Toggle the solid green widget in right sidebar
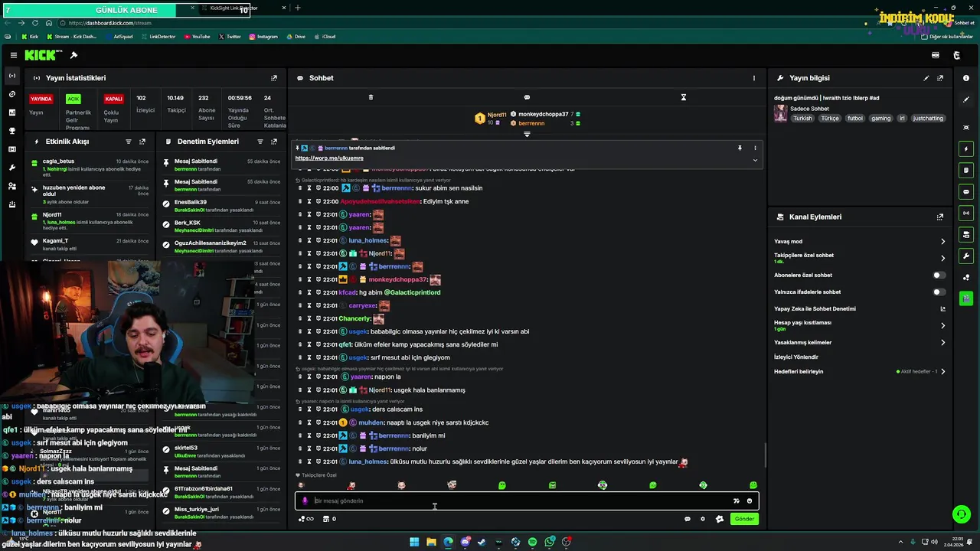980x551 pixels. (x=966, y=298)
